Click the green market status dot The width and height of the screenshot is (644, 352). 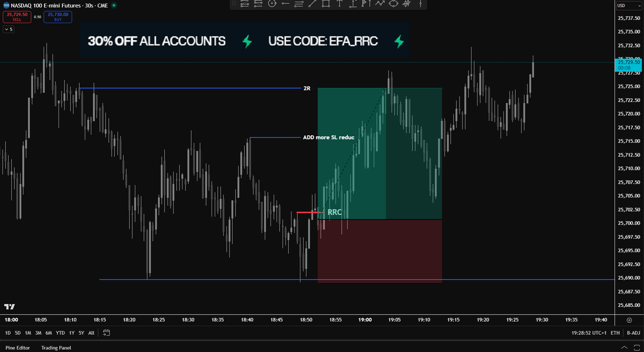114,5
